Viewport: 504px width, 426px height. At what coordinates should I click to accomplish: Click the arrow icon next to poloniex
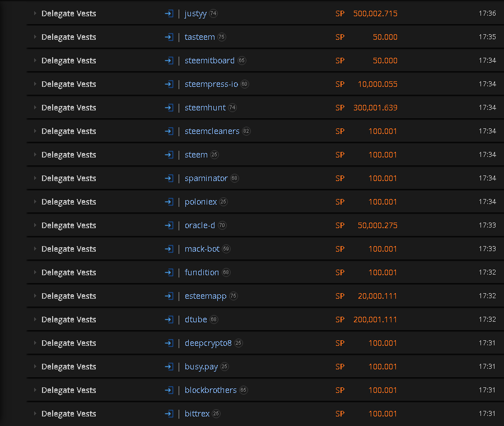(x=169, y=202)
